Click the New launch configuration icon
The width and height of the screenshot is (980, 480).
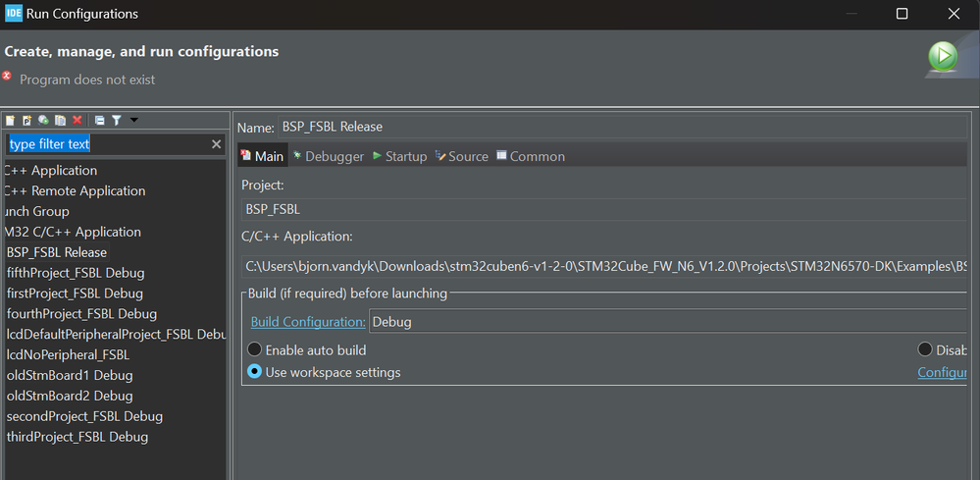coord(11,120)
